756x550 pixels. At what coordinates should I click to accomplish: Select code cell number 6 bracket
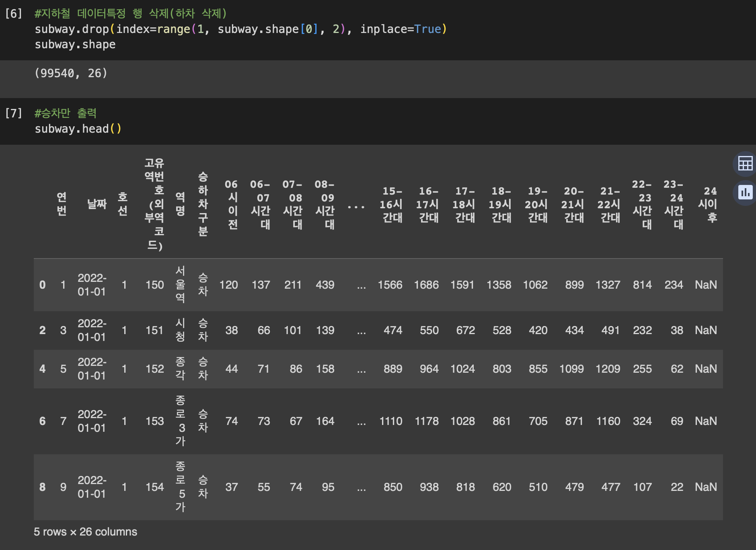[13, 14]
